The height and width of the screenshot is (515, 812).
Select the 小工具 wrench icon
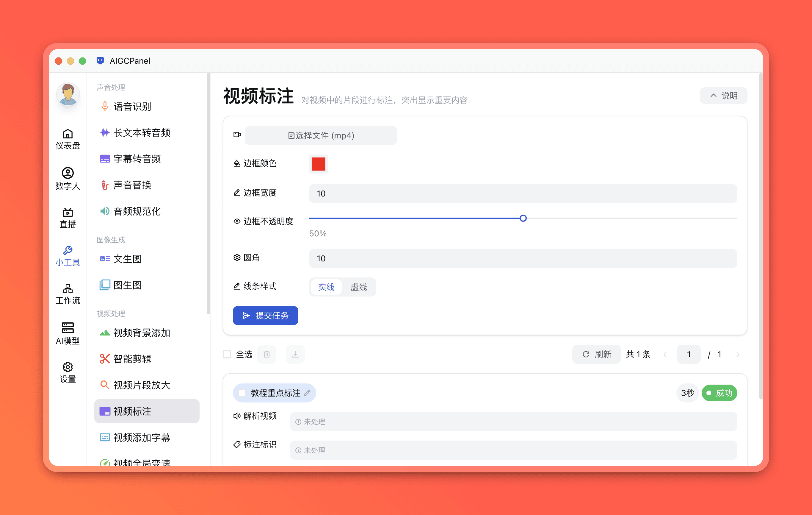[68, 250]
